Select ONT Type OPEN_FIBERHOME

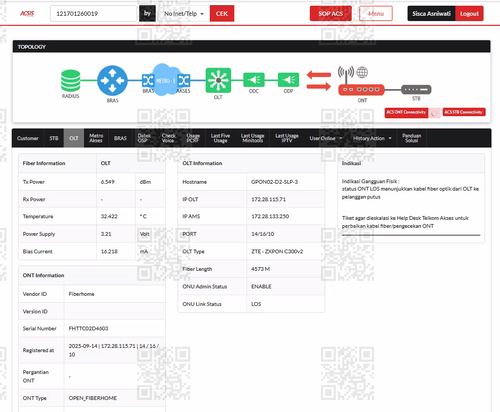point(93,398)
